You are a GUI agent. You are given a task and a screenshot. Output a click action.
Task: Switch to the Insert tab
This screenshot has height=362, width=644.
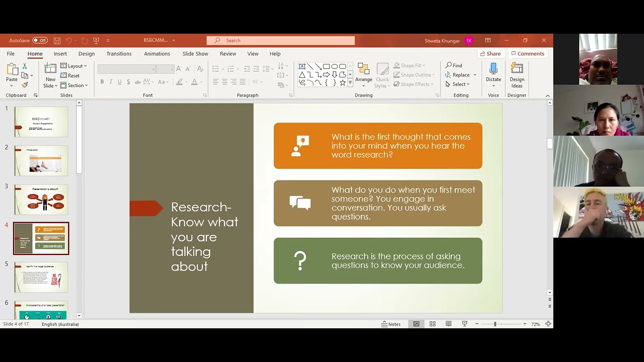pos(60,54)
